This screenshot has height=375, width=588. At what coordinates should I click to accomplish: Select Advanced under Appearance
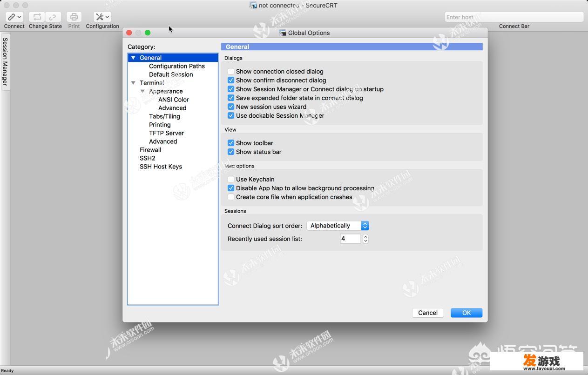(172, 108)
